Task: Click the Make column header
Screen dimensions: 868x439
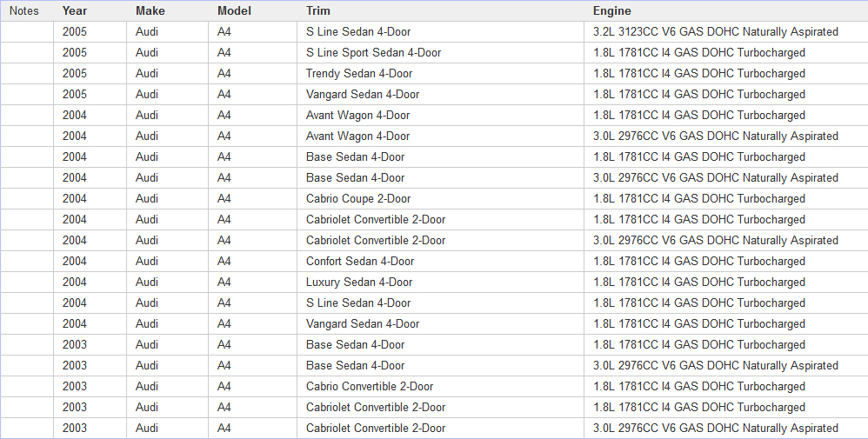Action: (150, 11)
